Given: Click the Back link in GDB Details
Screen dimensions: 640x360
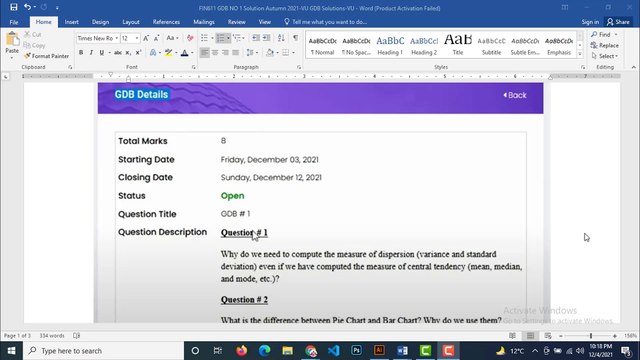Looking at the screenshot, I should (x=515, y=95).
